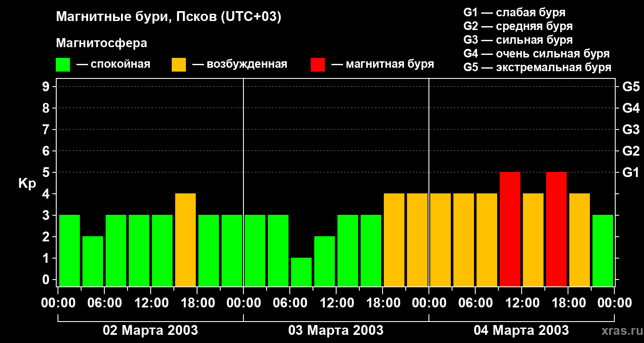Click the orange bar between the red bars
Viewport: 644px width, 343px height.
click(x=533, y=240)
